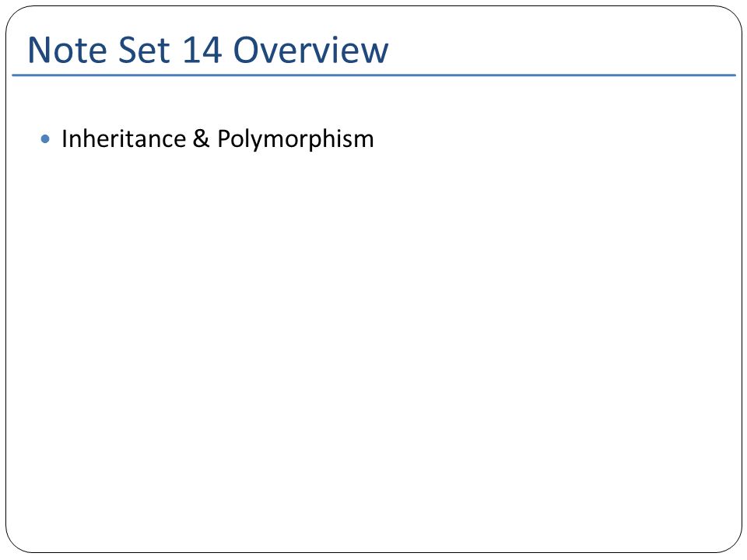
Task: Click the blue bullet point marker
Action: 45,139
